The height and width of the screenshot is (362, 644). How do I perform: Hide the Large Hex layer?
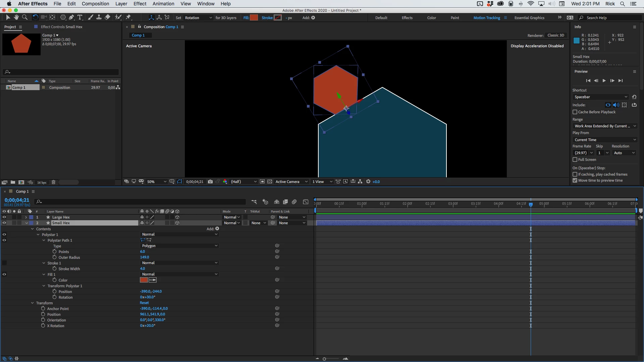[4, 217]
